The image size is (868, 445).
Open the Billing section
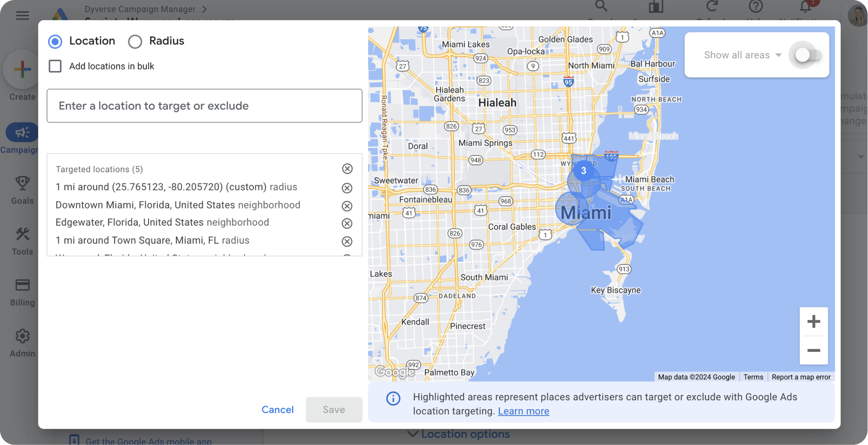pos(22,286)
